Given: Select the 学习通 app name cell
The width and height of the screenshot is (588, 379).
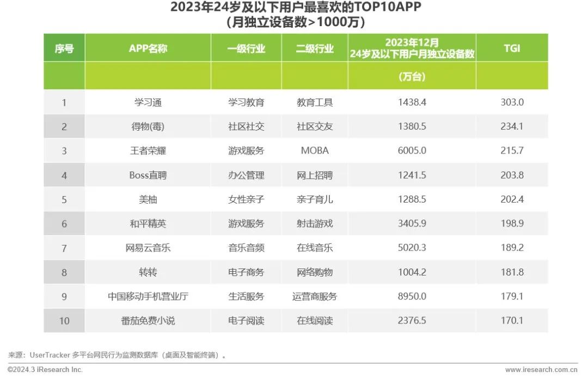Looking at the screenshot, I should click(x=148, y=102).
